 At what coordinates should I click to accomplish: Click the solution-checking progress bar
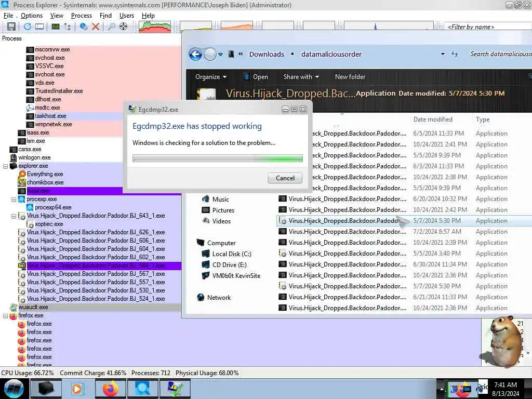(218, 158)
